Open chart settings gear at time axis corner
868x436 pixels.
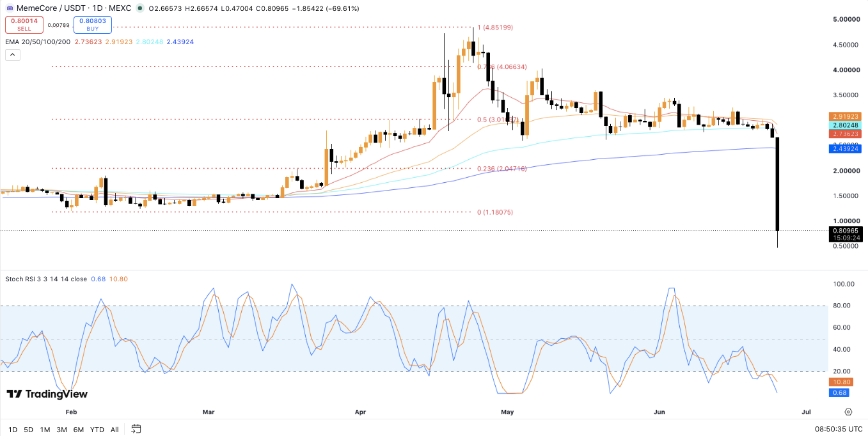pos(848,412)
